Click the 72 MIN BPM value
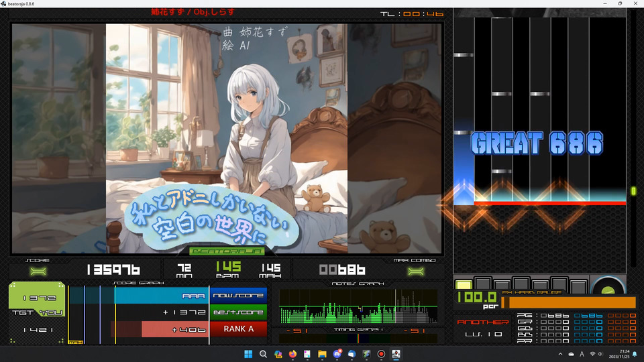This screenshot has height=362, width=644. point(184,268)
